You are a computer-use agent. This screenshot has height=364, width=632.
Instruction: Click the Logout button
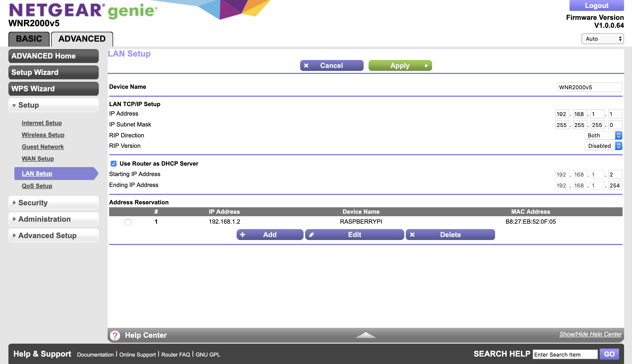(597, 5)
